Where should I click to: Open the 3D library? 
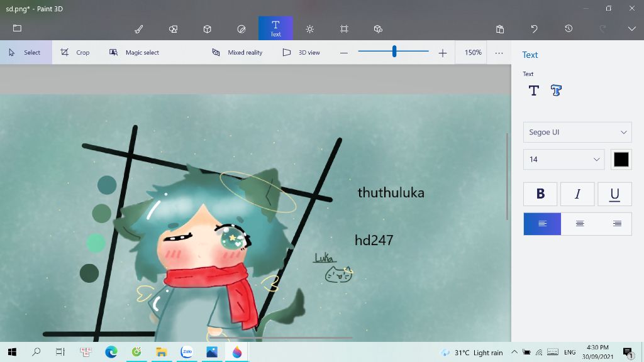378,29
